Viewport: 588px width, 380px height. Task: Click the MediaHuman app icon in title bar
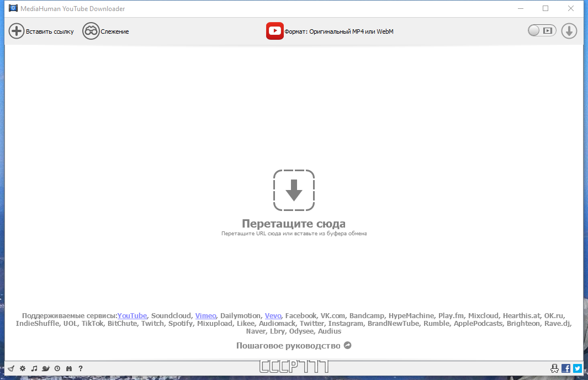coord(13,8)
